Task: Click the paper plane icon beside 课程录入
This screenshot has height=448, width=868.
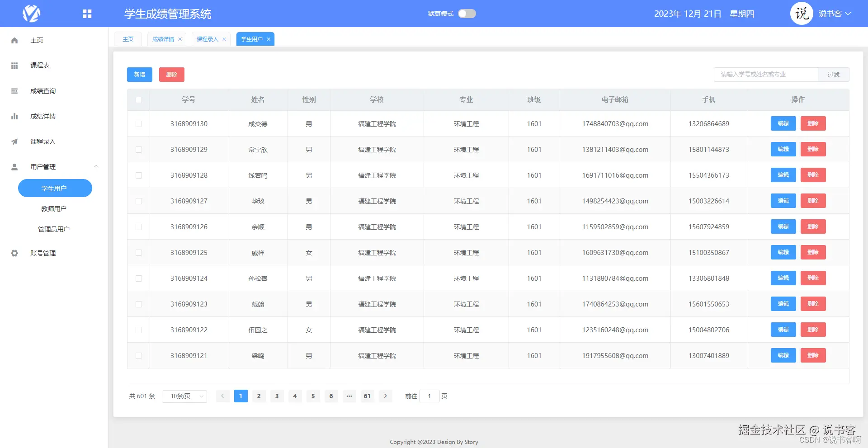Action: click(14, 141)
